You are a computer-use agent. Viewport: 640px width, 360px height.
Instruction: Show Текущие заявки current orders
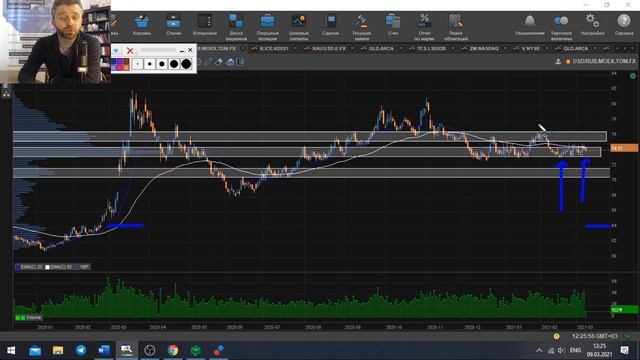[x=362, y=27]
